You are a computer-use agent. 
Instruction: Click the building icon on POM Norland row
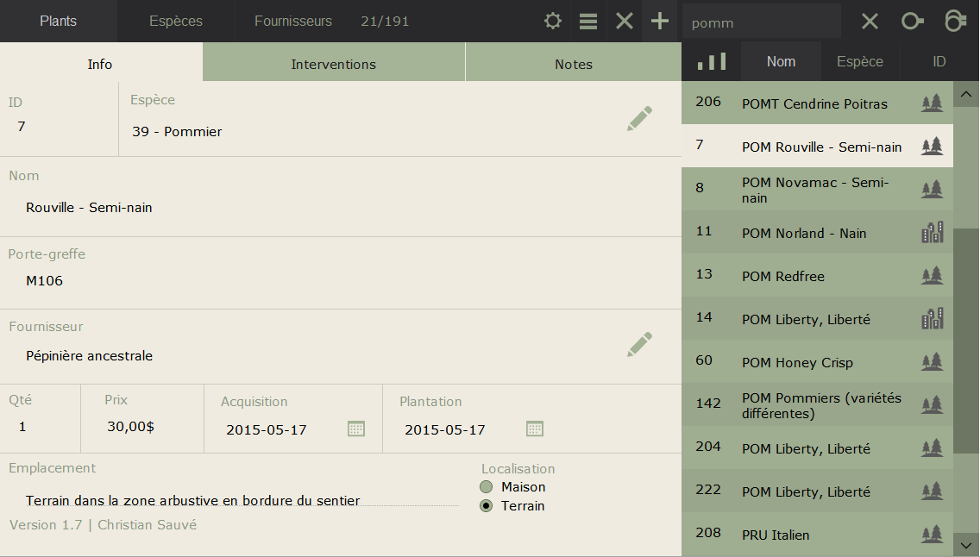tap(932, 233)
